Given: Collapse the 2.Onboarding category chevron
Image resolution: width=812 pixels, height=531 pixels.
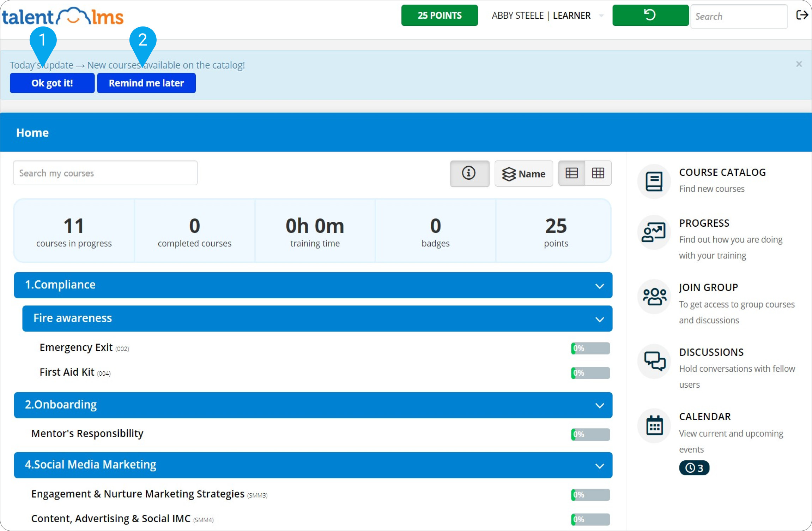Looking at the screenshot, I should point(600,406).
